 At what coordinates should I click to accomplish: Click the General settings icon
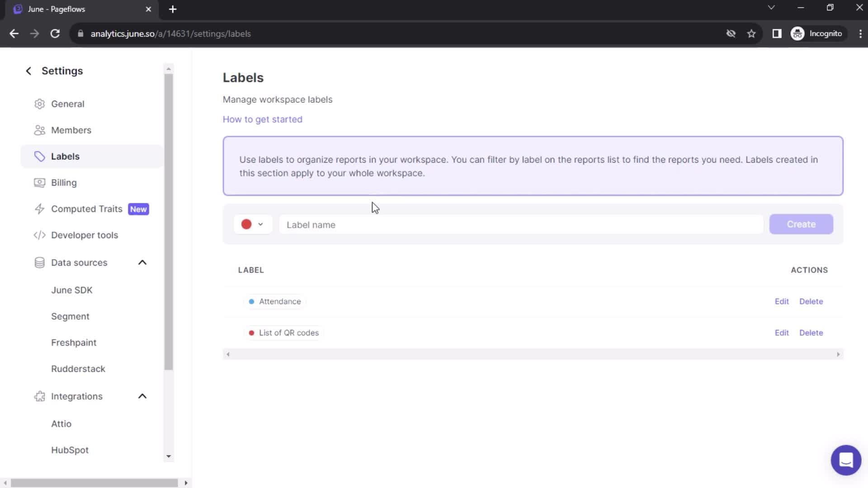pyautogui.click(x=40, y=103)
